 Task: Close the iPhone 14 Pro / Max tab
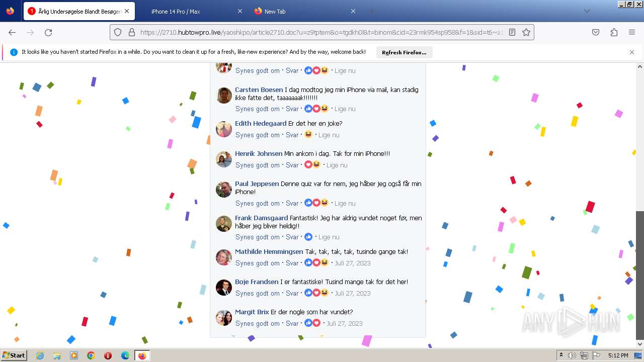click(240, 11)
